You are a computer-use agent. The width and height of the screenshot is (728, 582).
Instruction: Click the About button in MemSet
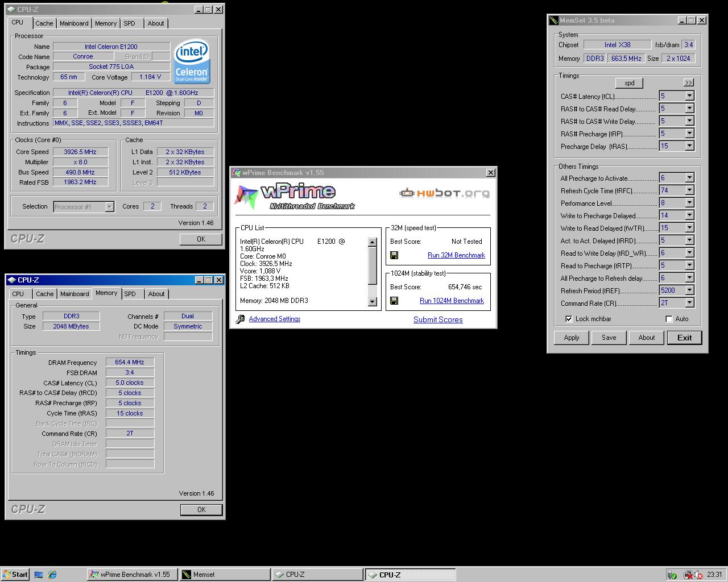point(646,338)
